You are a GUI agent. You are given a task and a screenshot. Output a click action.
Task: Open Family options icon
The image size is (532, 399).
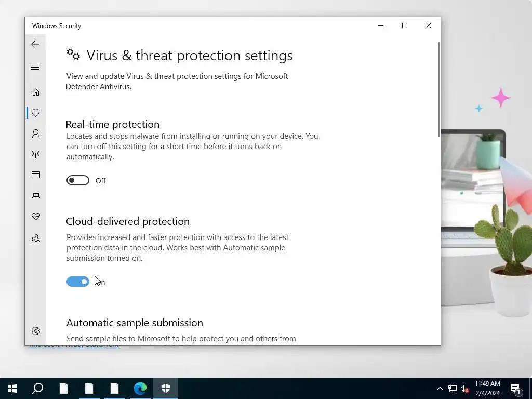36,238
